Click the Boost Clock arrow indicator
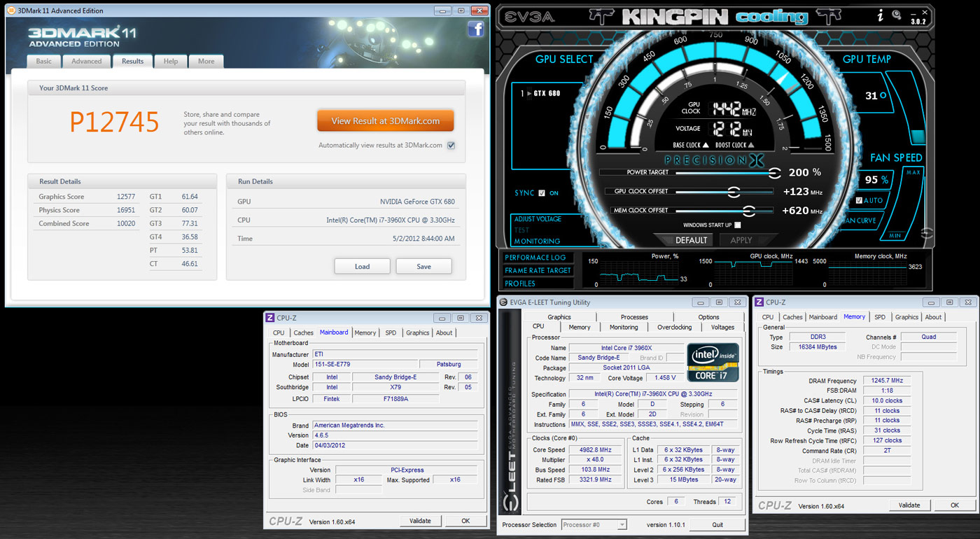The height and width of the screenshot is (539, 980). point(752,146)
